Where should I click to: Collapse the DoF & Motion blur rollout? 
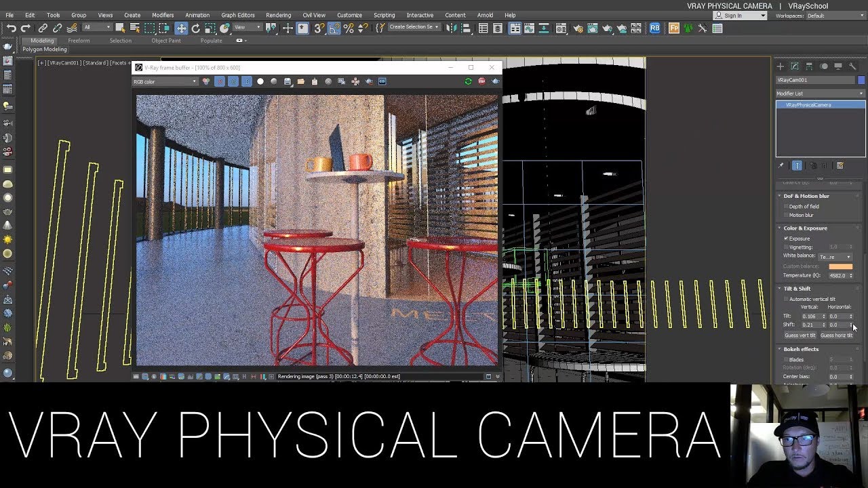pos(806,196)
